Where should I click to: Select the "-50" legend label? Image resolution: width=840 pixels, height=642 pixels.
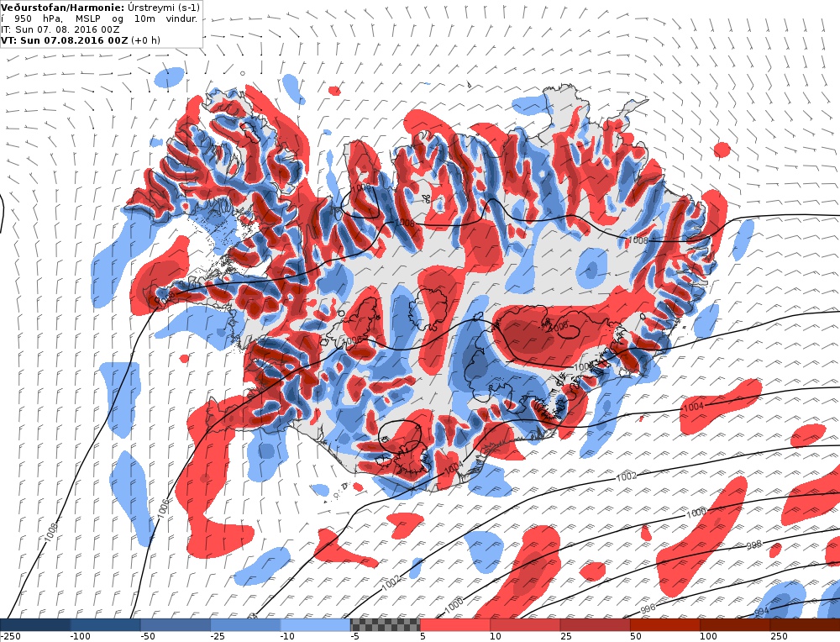tap(147, 637)
